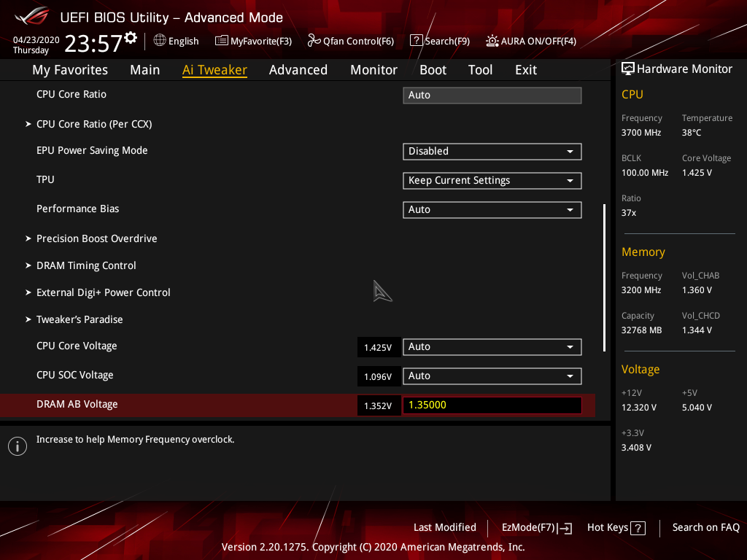Select the Performance Bias label
The image size is (747, 560).
point(77,209)
